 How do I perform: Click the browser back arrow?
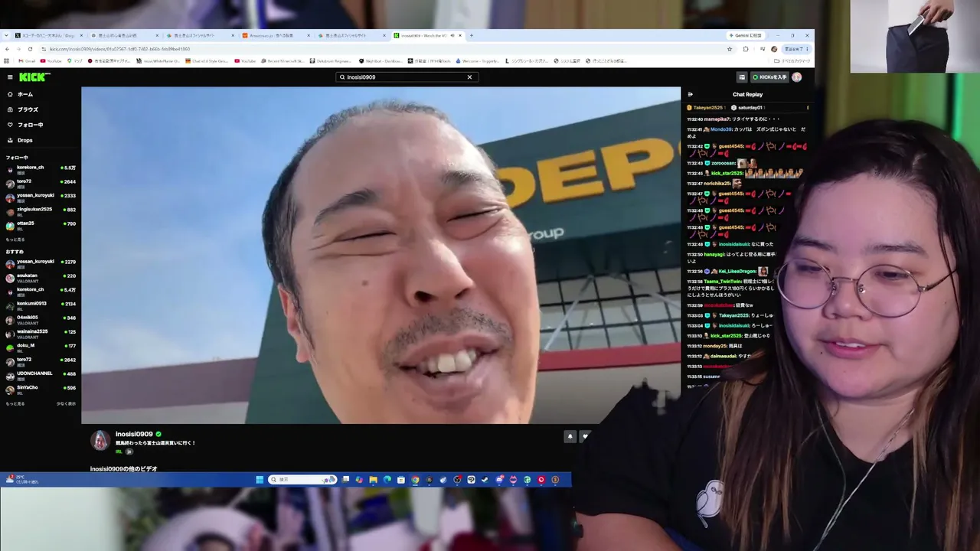tap(9, 49)
